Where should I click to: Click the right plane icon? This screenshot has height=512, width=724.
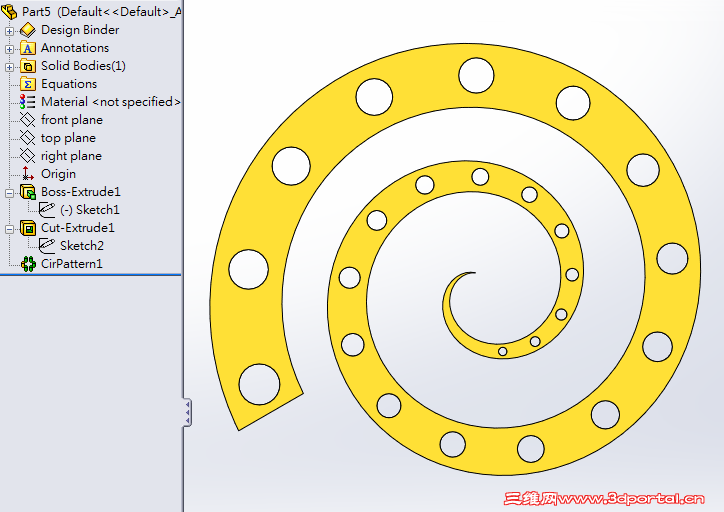click(x=28, y=156)
